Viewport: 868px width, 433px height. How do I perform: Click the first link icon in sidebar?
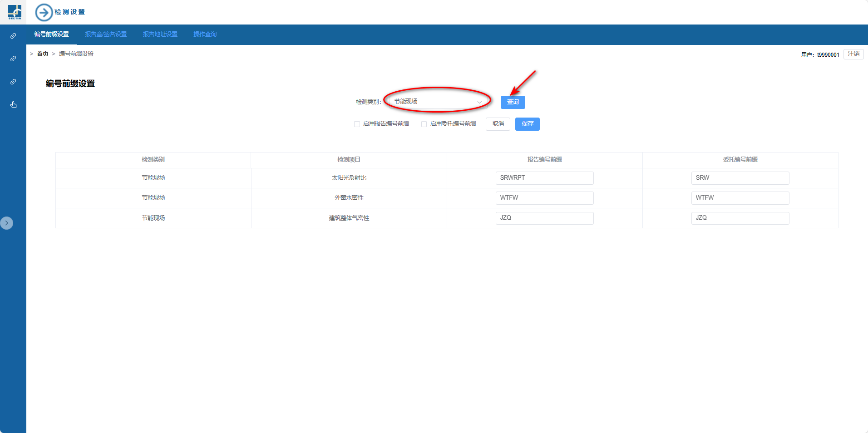tap(13, 36)
